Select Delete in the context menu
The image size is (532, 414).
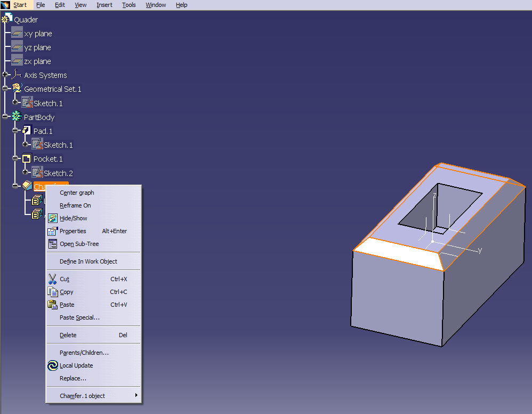pos(68,335)
